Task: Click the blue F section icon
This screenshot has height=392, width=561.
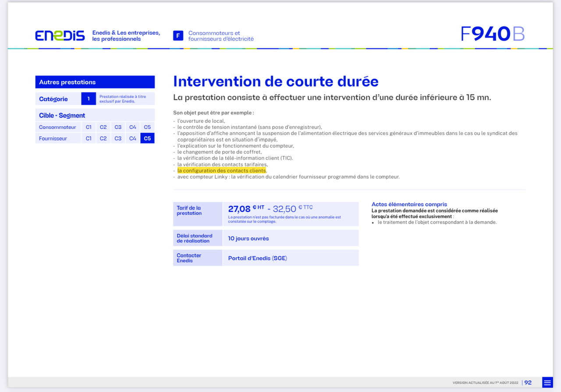Action: pos(178,36)
